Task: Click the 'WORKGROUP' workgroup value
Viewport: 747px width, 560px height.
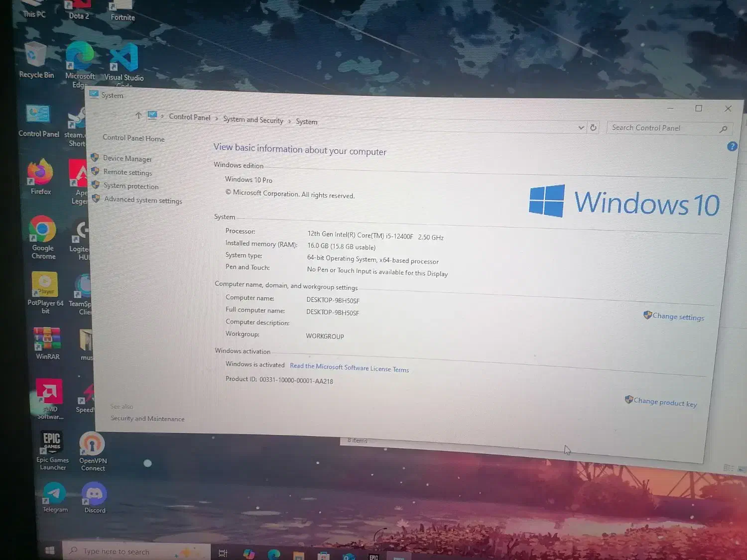Action: (x=325, y=336)
